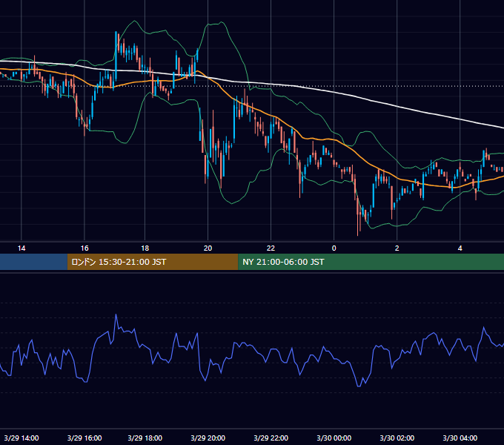Click the 3/30 00:00 time label
This screenshot has height=445, width=504.
[334, 438]
